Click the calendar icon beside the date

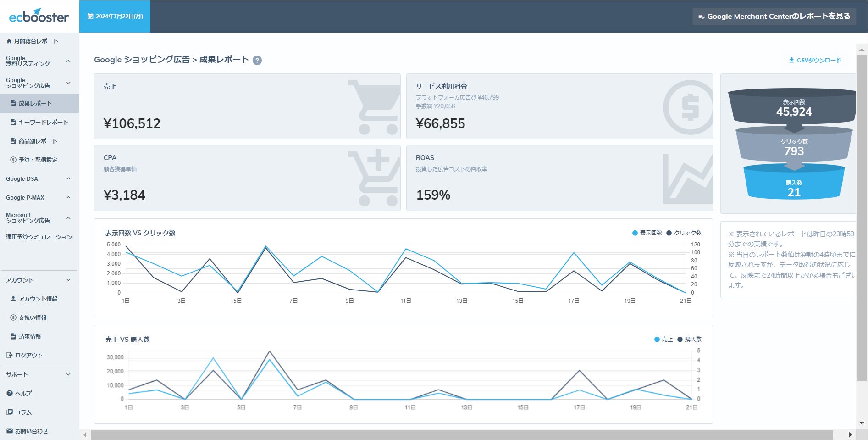tap(90, 17)
